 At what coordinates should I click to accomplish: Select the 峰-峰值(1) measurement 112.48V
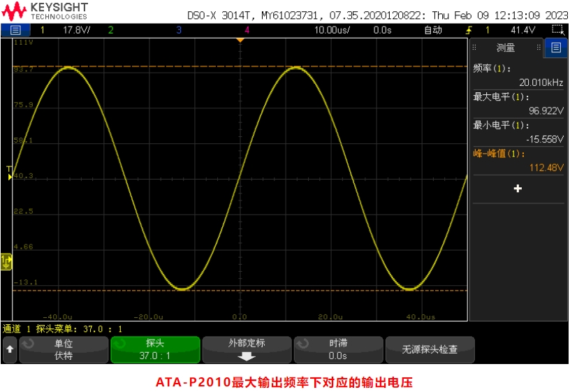[x=518, y=161]
